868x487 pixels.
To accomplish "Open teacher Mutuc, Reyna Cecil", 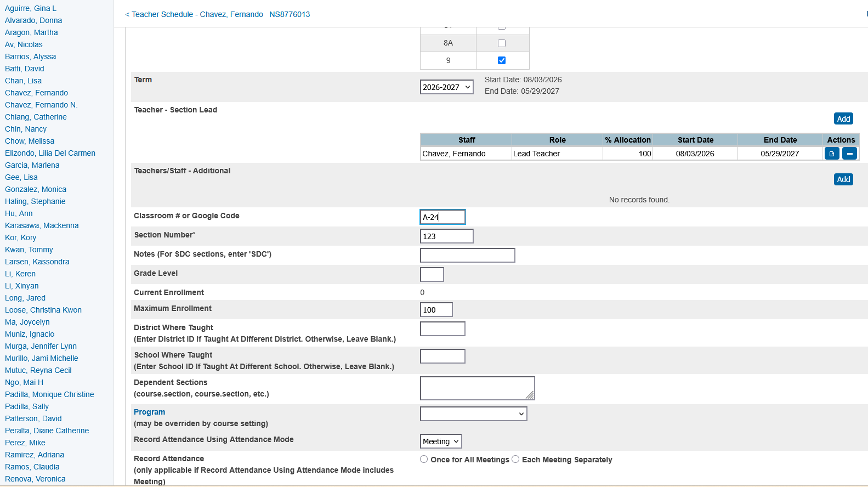I will coord(38,370).
